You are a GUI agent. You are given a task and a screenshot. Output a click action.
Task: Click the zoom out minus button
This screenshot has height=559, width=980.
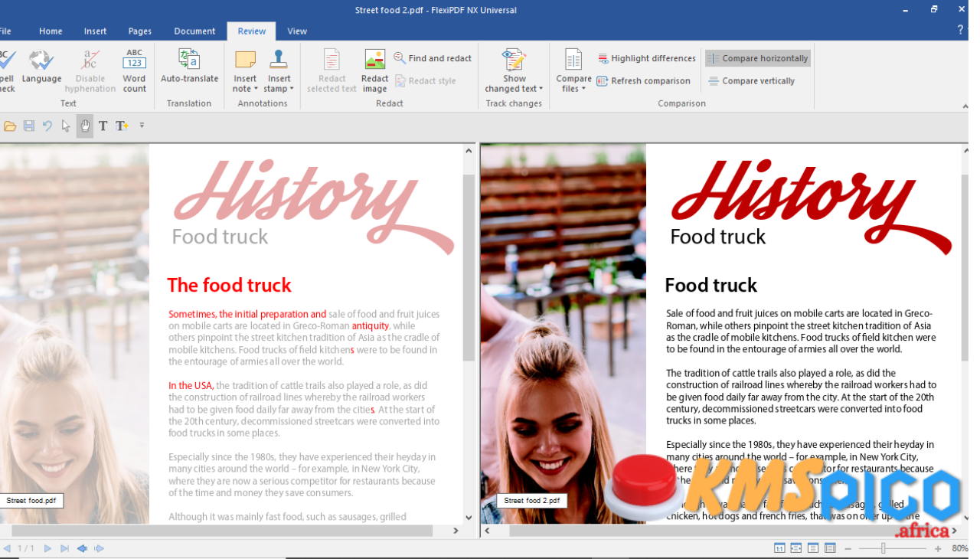(848, 548)
